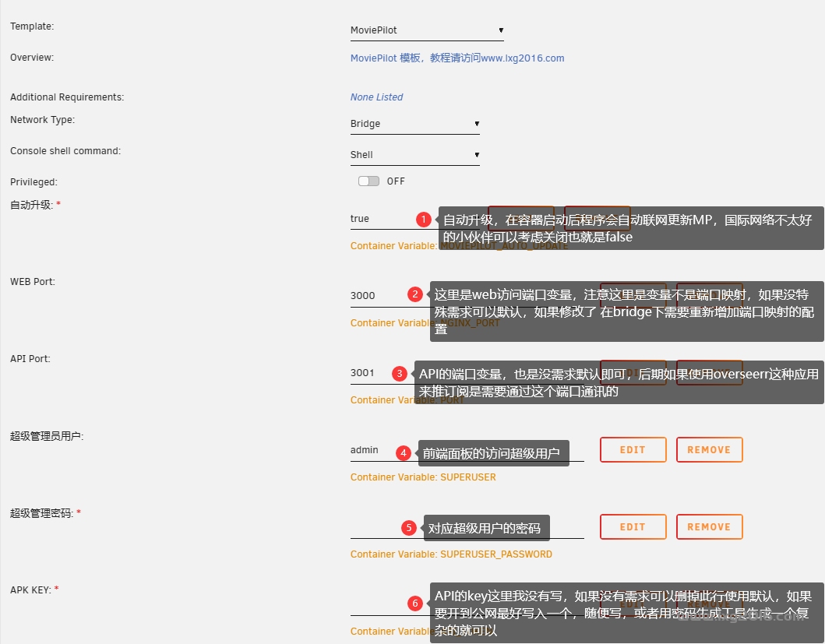Image resolution: width=825 pixels, height=644 pixels.
Task: Click the 'Template:' label
Action: coord(32,26)
